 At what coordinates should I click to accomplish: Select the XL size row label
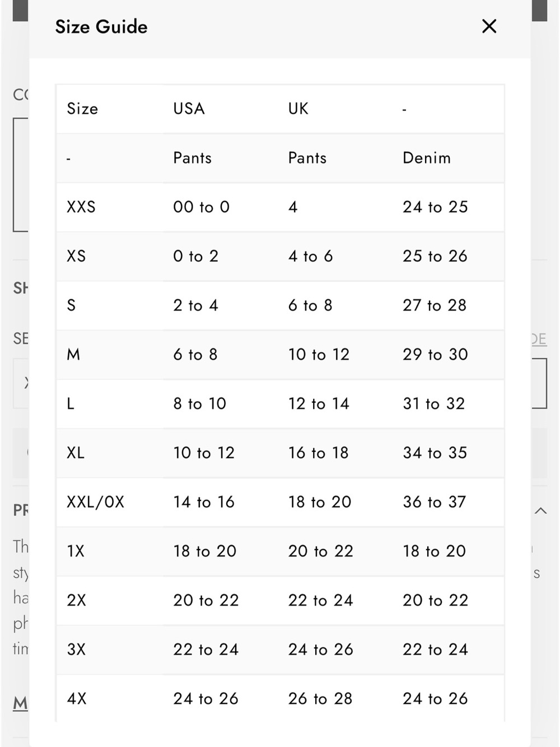click(x=76, y=453)
